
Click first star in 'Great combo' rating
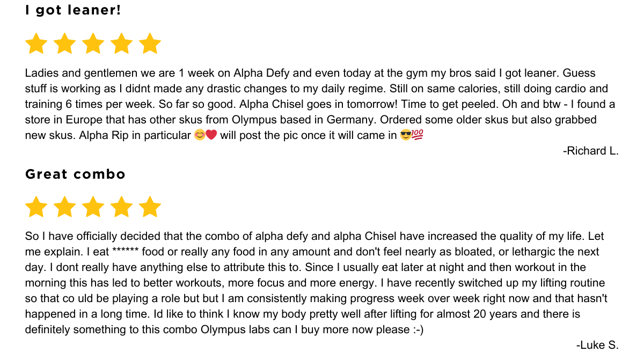[x=36, y=207]
